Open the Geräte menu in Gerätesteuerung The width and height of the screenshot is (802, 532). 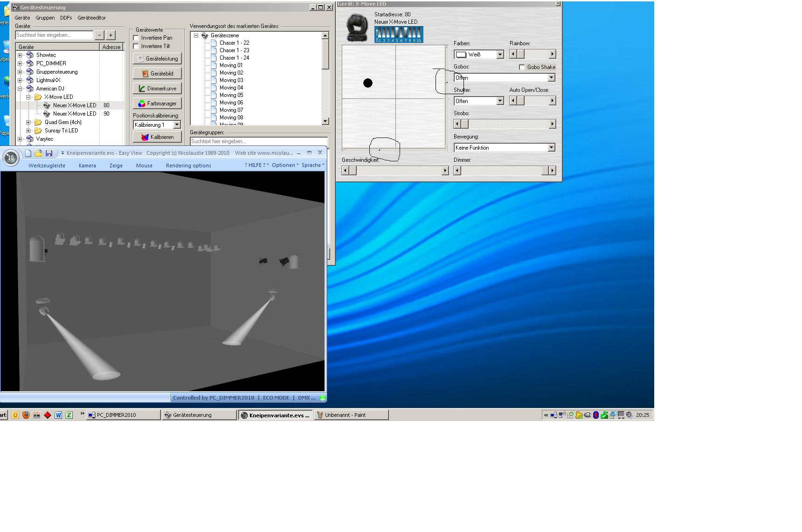click(x=22, y=18)
